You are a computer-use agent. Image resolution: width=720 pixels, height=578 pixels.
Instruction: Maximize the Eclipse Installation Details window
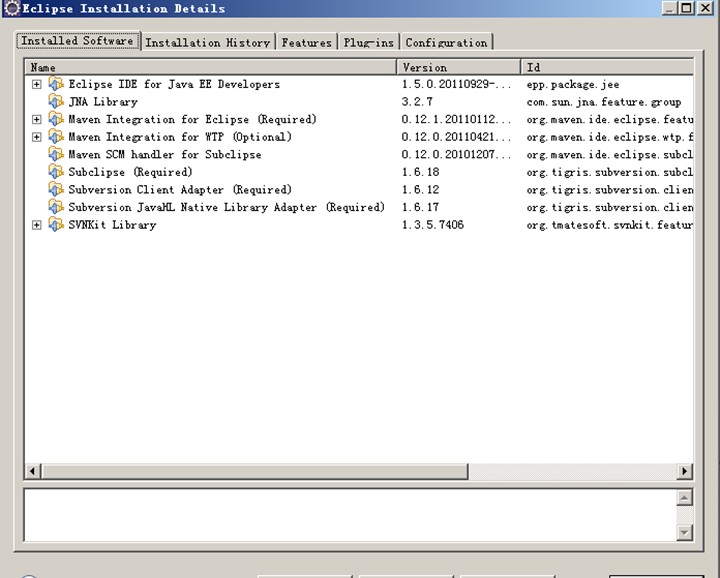pos(686,8)
